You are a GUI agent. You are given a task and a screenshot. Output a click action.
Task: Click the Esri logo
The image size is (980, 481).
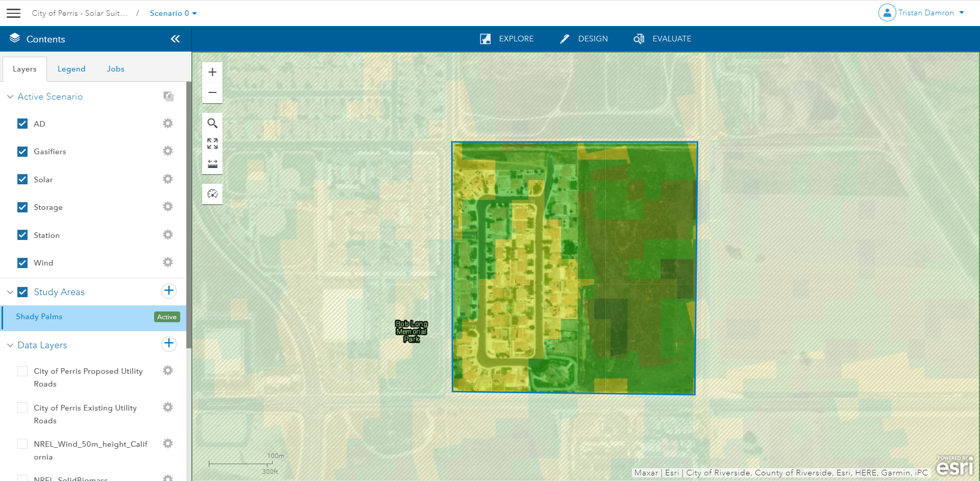click(x=955, y=466)
